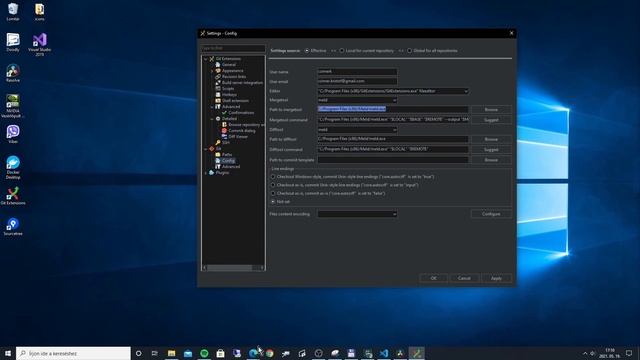
Task: Open Sourcetree desktop shortcut
Action: click(13, 227)
